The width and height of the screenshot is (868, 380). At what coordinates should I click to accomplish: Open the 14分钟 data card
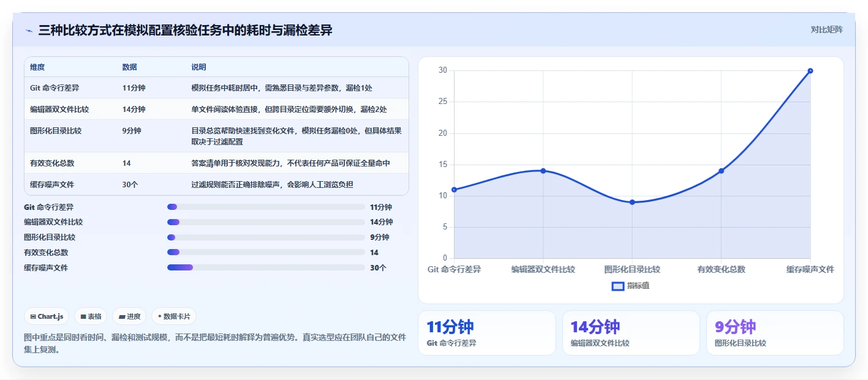tap(631, 333)
